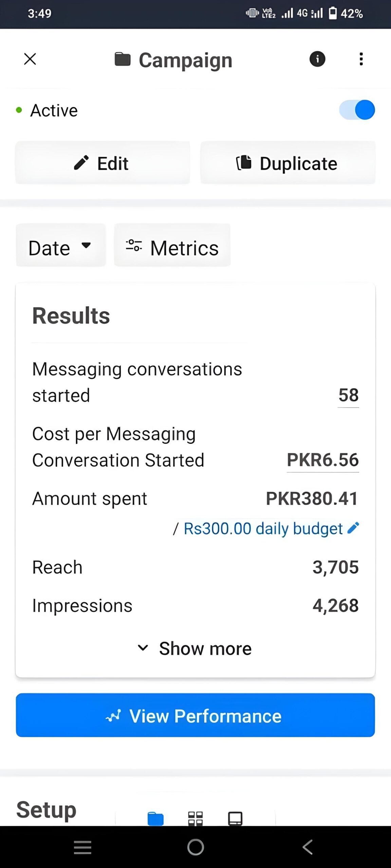Select the campaign folder tab icon
The width and height of the screenshot is (391, 868).
pos(155,819)
